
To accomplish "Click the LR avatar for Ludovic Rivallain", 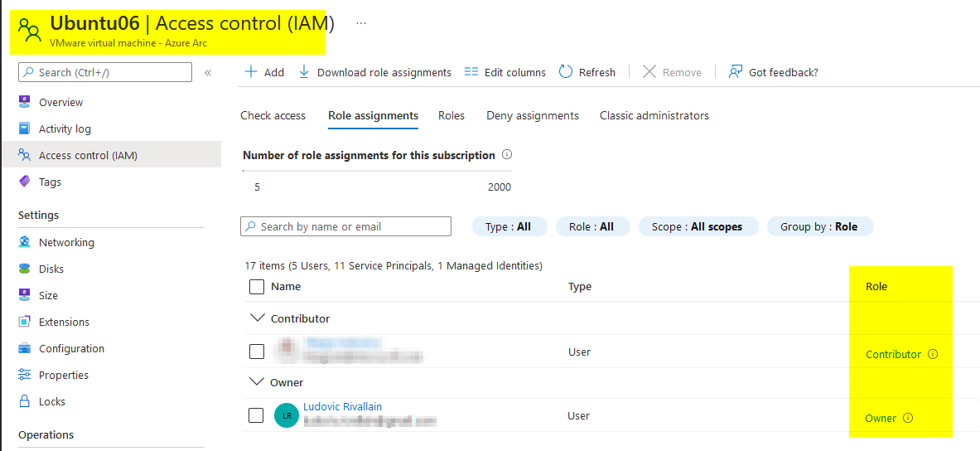I will click(287, 415).
